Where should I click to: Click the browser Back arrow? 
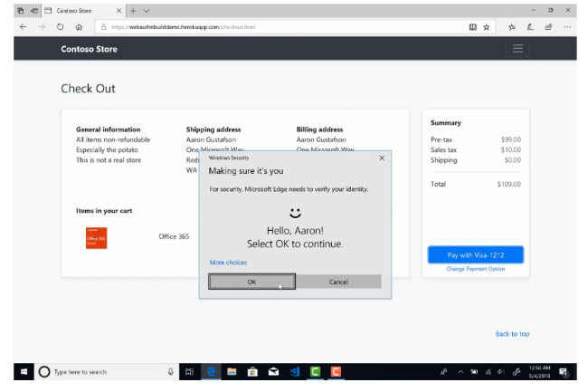[x=24, y=26]
